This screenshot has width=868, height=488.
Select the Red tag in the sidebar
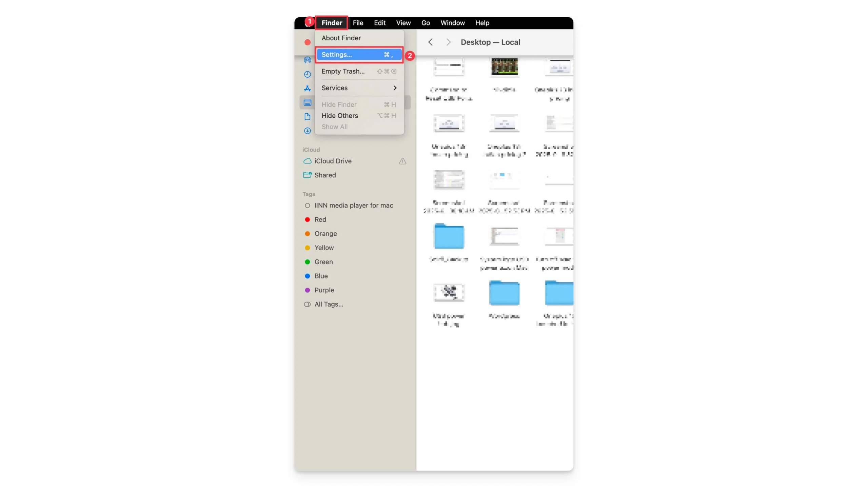pos(320,220)
